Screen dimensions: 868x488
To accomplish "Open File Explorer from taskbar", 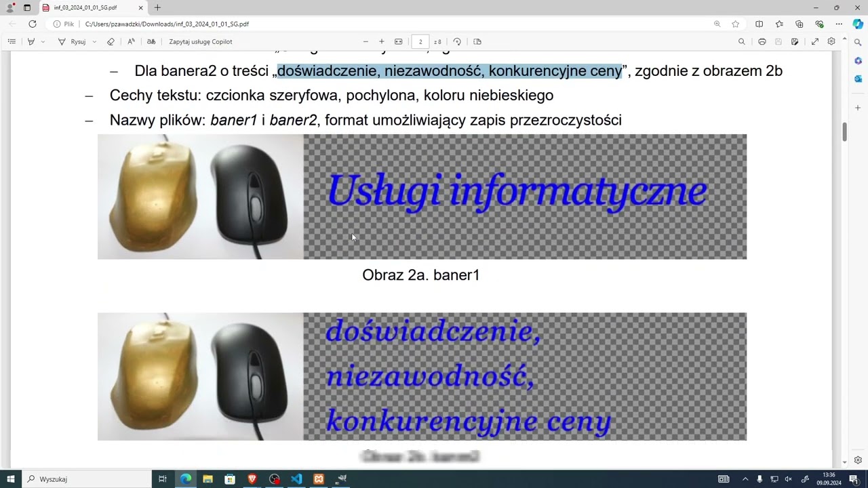I will (x=208, y=479).
